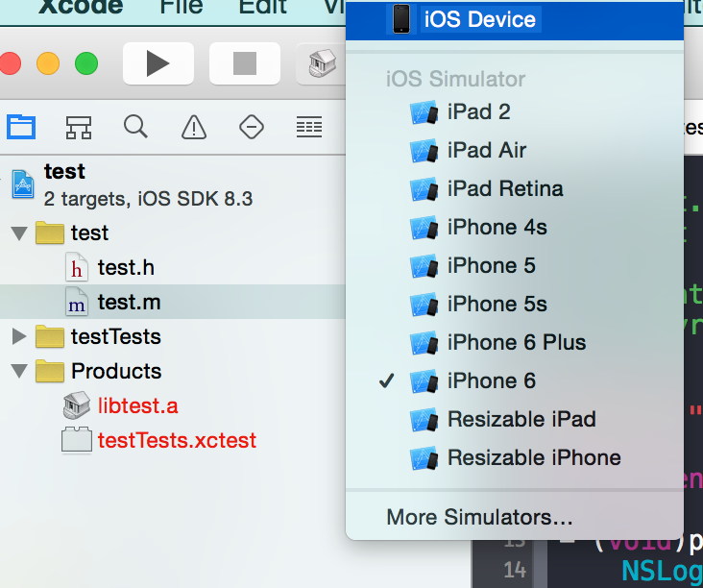Click the scheme selector library icon
This screenshot has height=588, width=703.
click(321, 63)
